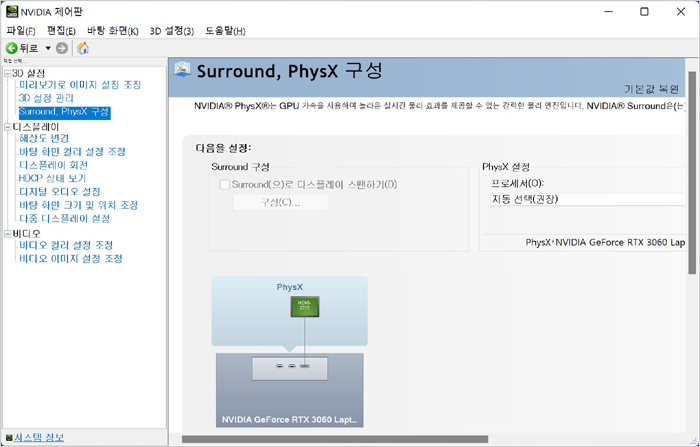Image resolution: width=700 pixels, height=447 pixels.
Task: Collapse the 비디오 tree node
Action: pyautogui.click(x=8, y=234)
